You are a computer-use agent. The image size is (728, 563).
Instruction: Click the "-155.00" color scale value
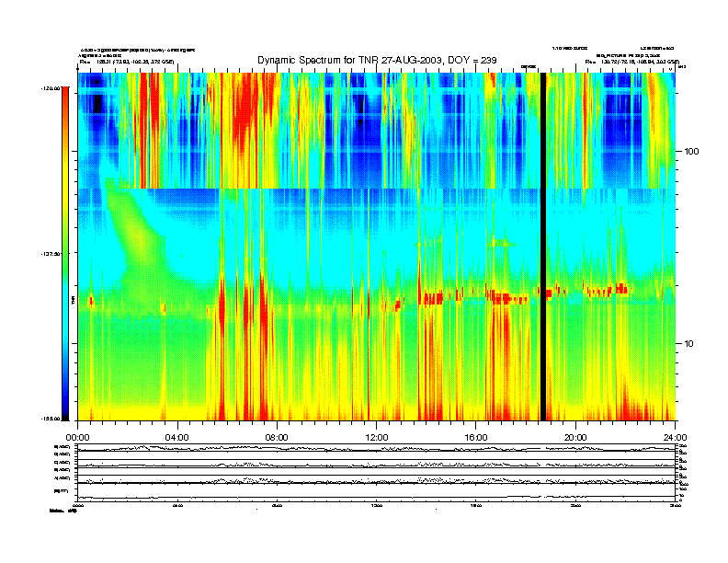pos(51,419)
